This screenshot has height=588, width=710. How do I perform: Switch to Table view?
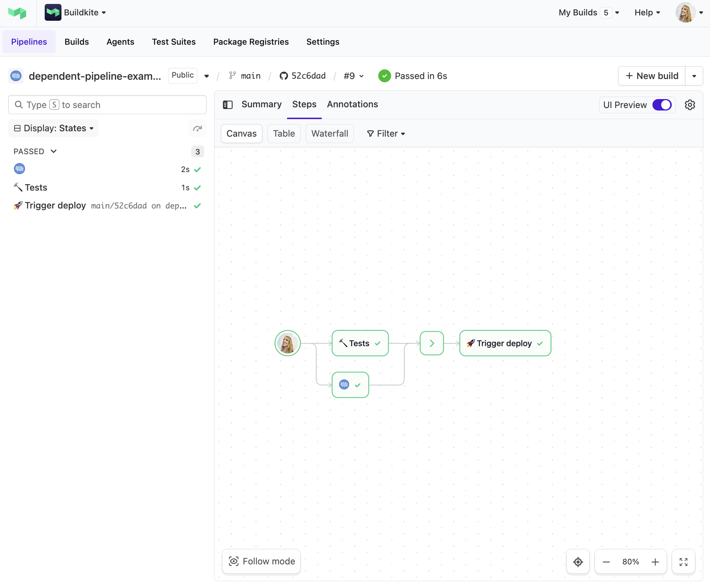click(x=284, y=133)
